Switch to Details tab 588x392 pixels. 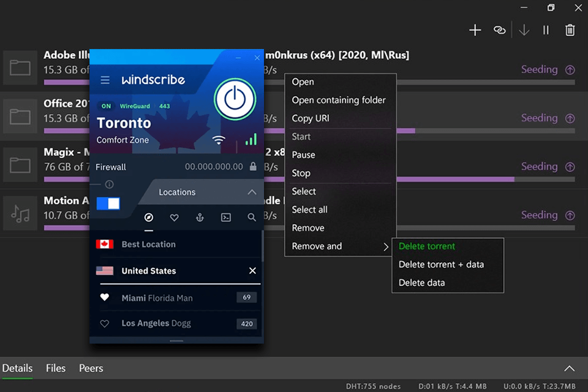point(17,368)
